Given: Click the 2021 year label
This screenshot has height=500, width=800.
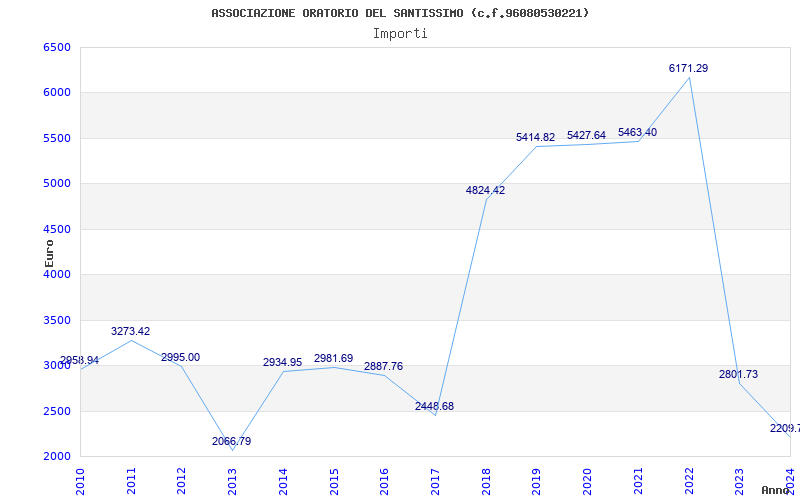Looking at the screenshot, I should tap(638, 481).
